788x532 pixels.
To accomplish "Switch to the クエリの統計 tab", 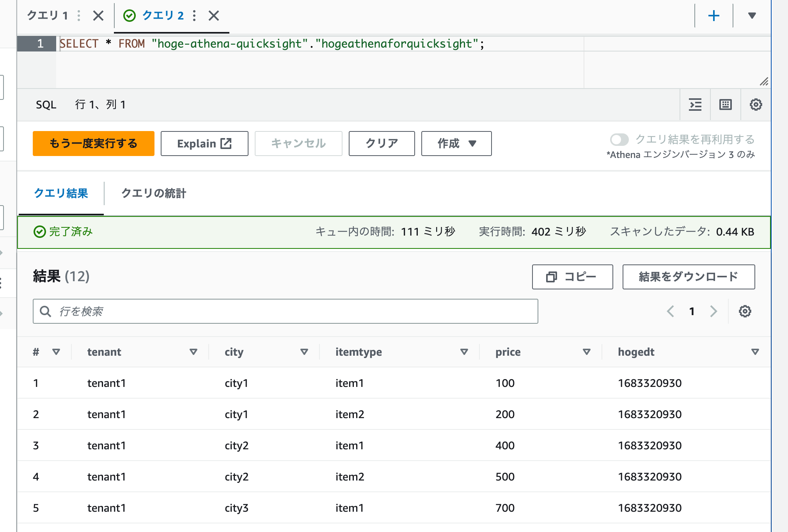I will point(154,193).
